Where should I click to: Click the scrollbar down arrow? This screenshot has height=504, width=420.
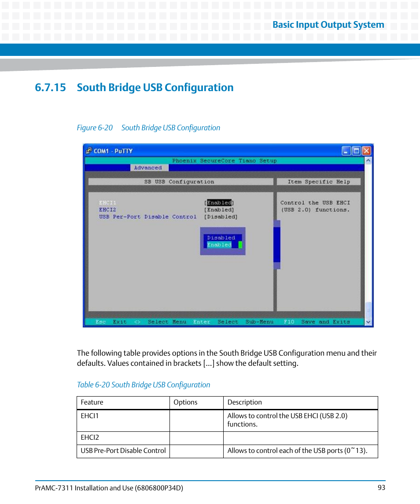point(368,322)
